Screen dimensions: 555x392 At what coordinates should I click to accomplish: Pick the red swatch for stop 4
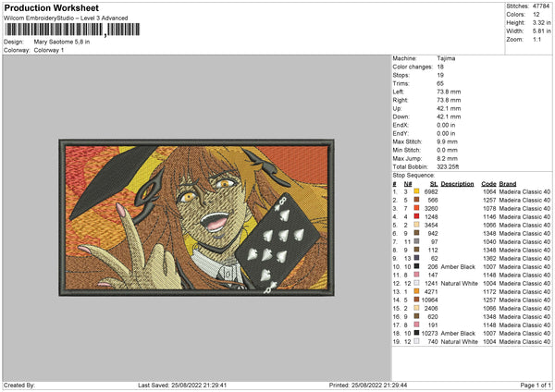(416, 216)
